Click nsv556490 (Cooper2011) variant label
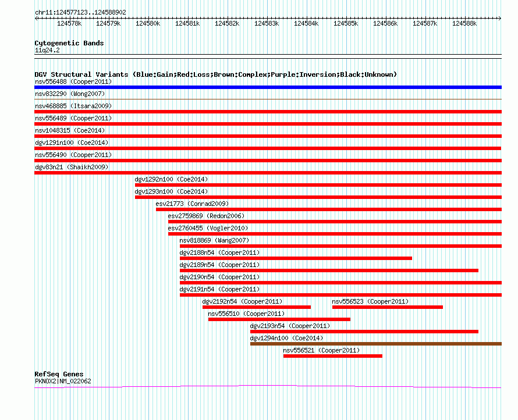 (x=73, y=155)
